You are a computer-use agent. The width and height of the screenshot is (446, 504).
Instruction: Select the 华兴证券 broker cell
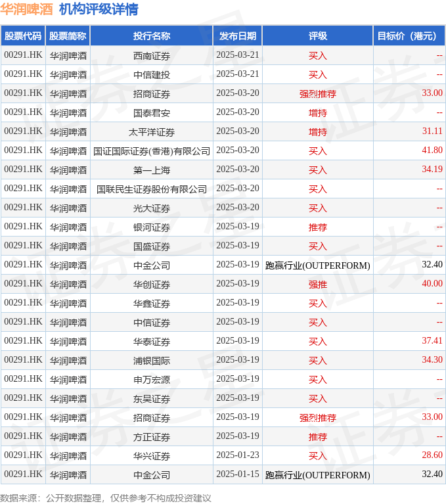point(152,456)
